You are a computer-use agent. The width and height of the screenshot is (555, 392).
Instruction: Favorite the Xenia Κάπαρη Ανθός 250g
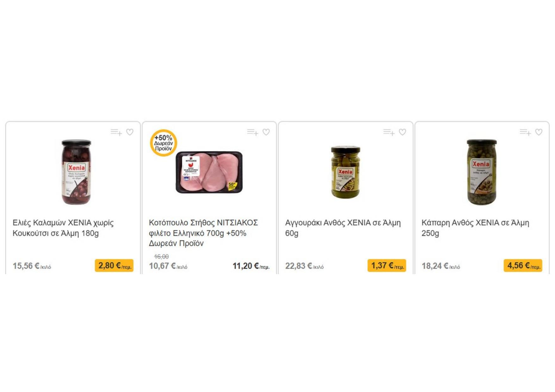point(539,132)
